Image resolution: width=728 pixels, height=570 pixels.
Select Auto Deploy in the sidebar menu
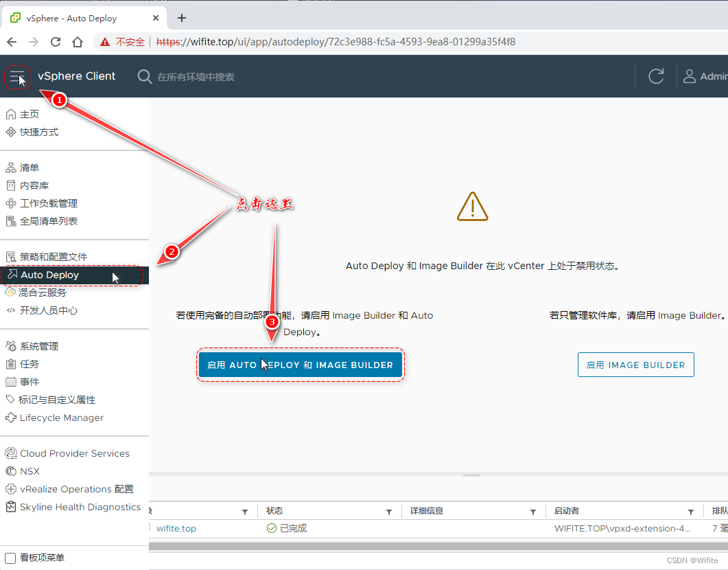pos(74,275)
